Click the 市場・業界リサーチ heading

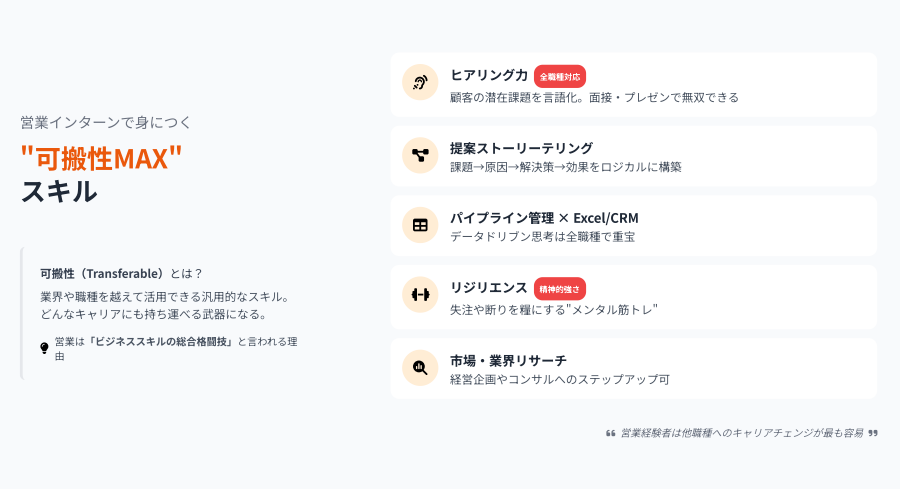coord(508,360)
